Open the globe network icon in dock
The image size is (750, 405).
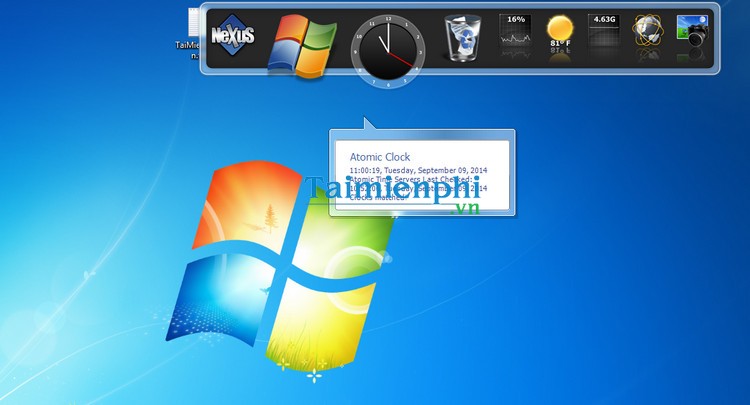648,31
